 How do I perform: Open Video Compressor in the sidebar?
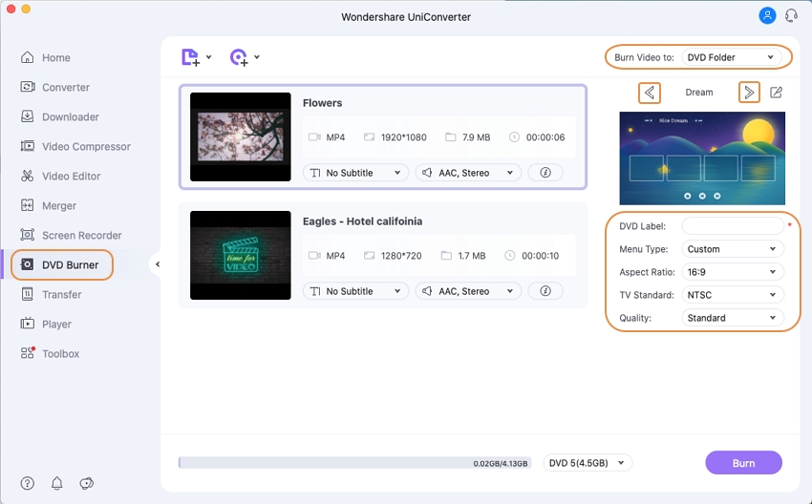coord(86,147)
